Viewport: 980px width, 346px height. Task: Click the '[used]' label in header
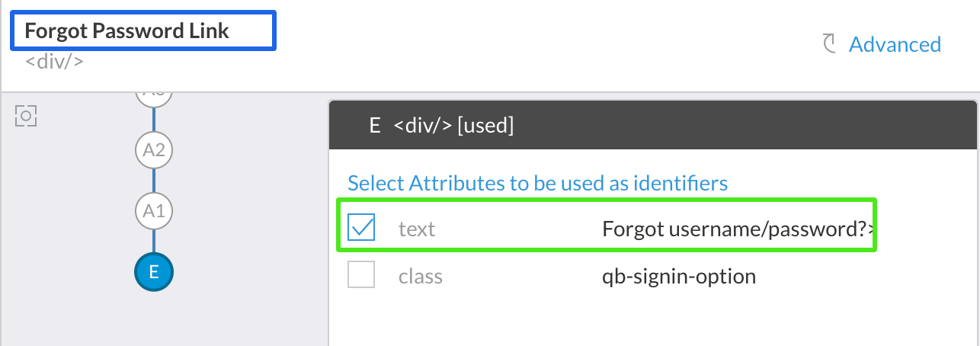point(485,126)
